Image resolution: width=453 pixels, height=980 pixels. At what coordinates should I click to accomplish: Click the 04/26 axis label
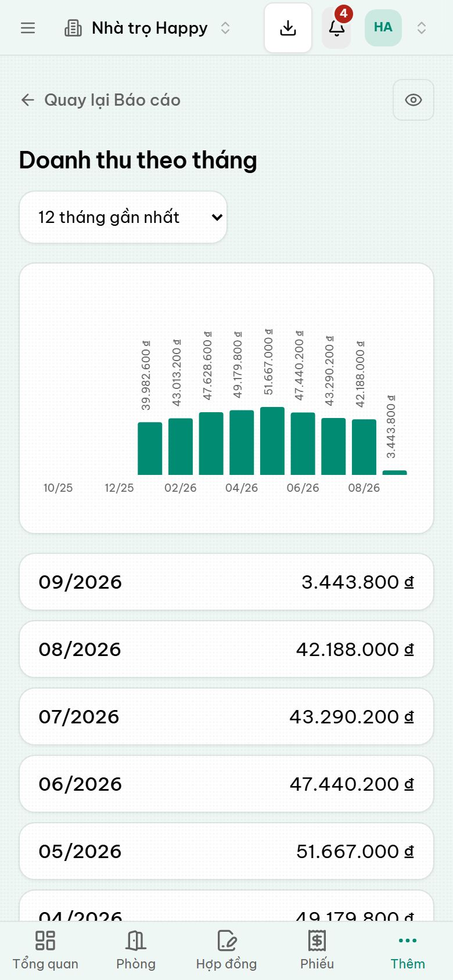point(242,488)
